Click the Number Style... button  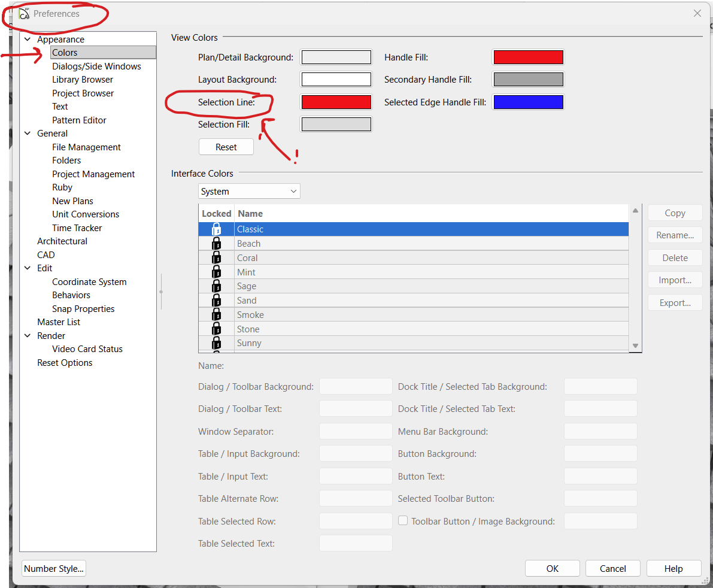(x=54, y=569)
